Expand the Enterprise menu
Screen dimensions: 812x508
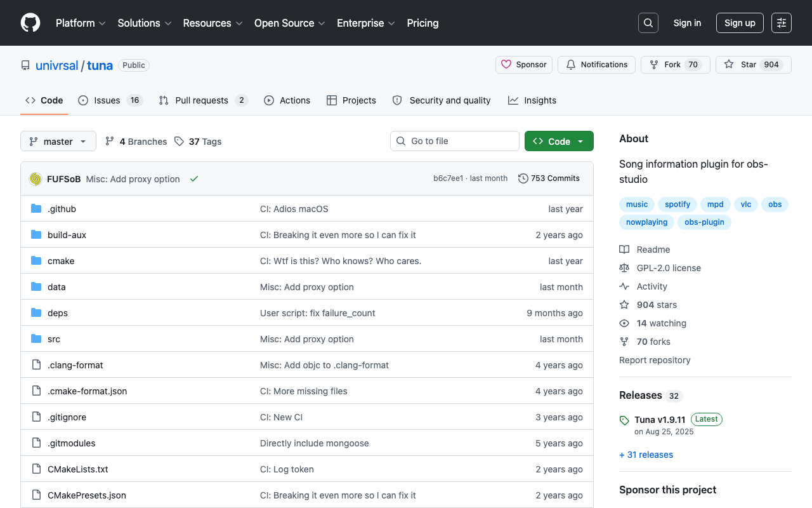[366, 23]
